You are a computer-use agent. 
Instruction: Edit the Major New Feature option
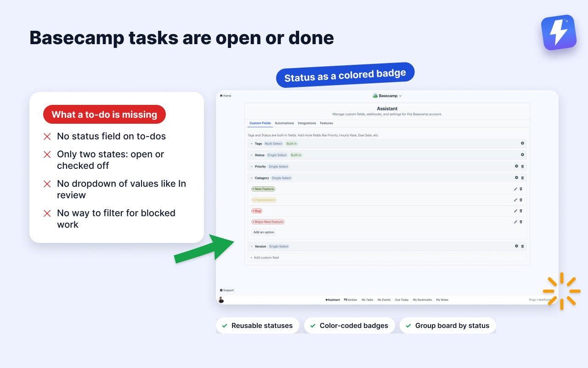(x=515, y=222)
